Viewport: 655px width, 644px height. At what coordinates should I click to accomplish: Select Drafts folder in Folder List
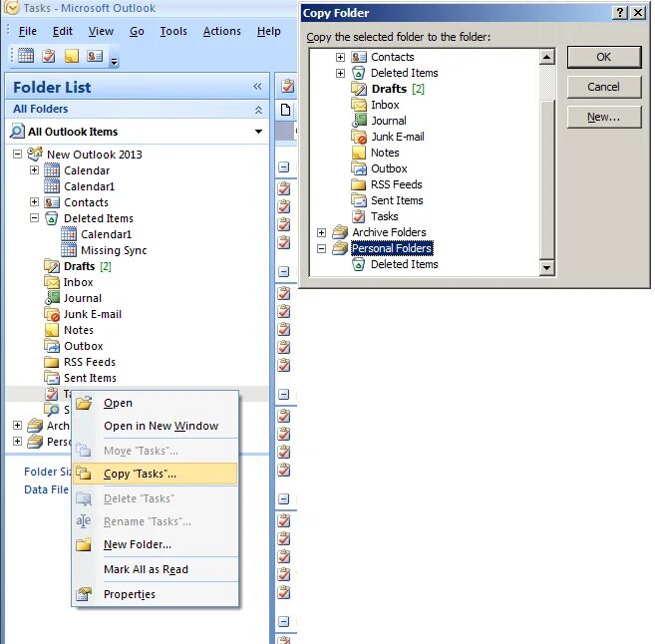pyautogui.click(x=79, y=266)
